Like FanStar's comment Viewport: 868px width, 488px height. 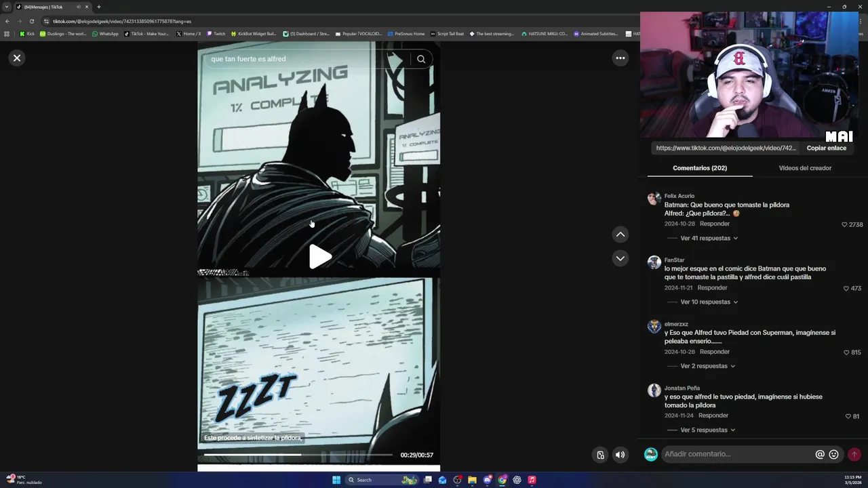pos(846,288)
